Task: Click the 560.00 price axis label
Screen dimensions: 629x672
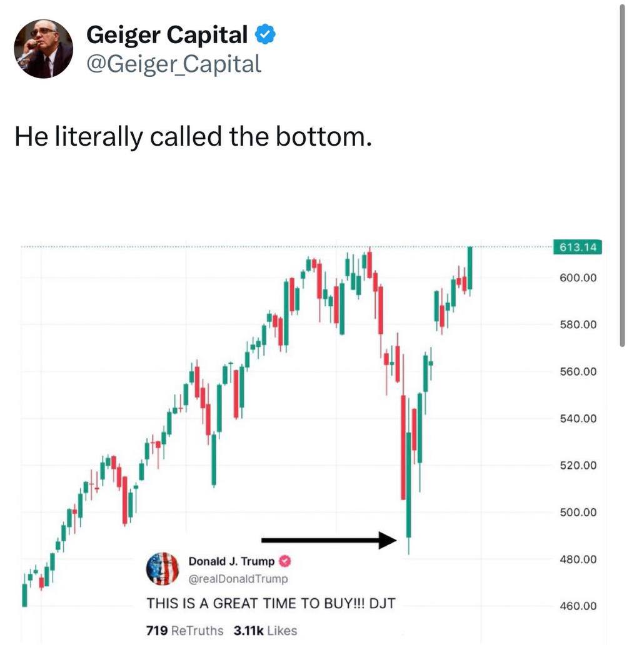Action: (x=578, y=371)
